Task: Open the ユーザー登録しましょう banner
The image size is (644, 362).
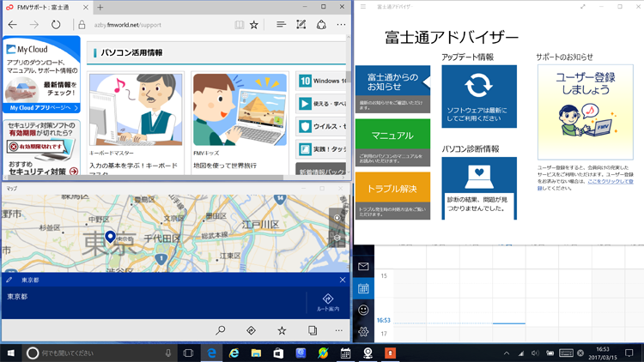Action: 586,112
